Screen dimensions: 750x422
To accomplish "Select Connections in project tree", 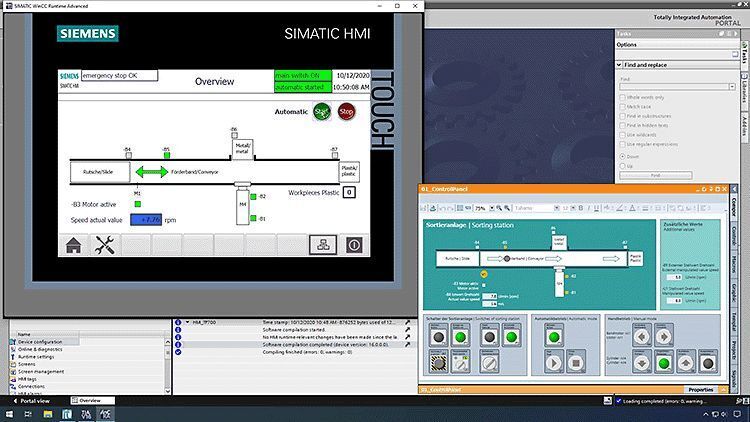I will (31, 387).
